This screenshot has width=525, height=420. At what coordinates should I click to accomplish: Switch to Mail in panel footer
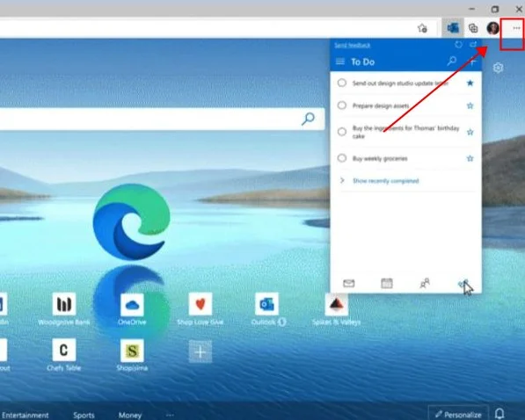tap(348, 284)
